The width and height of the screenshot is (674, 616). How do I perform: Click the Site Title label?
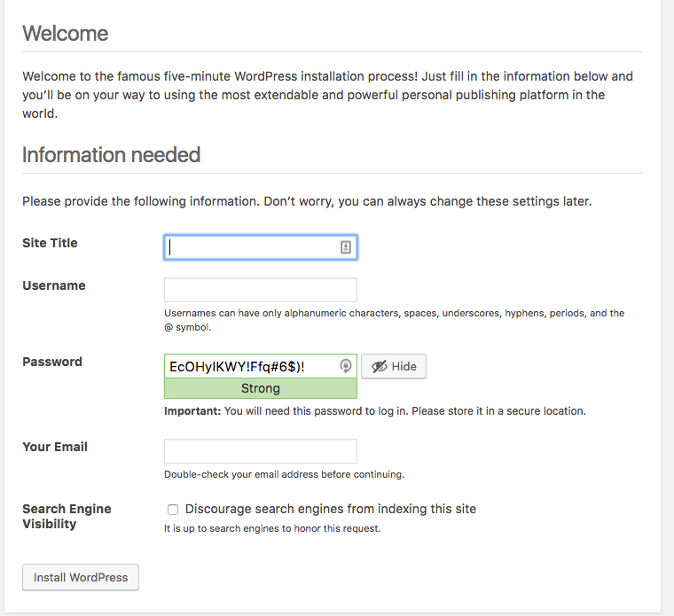[x=50, y=243]
